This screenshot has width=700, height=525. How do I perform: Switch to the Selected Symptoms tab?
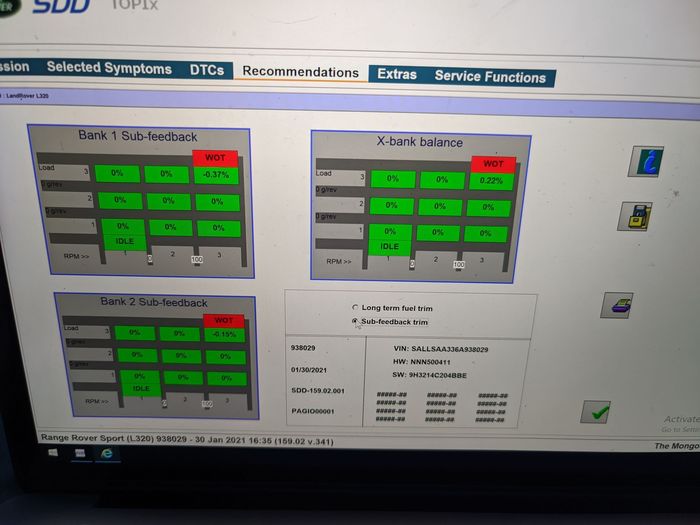click(109, 68)
